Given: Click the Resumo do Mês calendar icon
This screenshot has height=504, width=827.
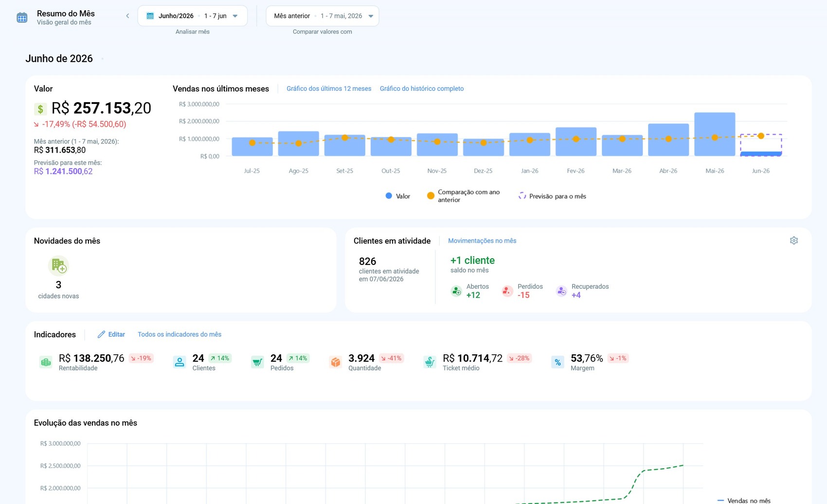Looking at the screenshot, I should tap(22, 18).
